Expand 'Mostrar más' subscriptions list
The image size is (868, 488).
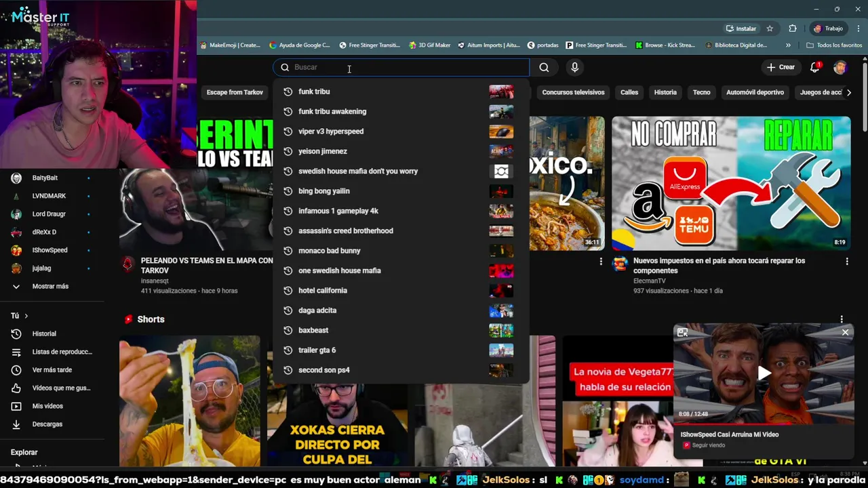(x=50, y=286)
